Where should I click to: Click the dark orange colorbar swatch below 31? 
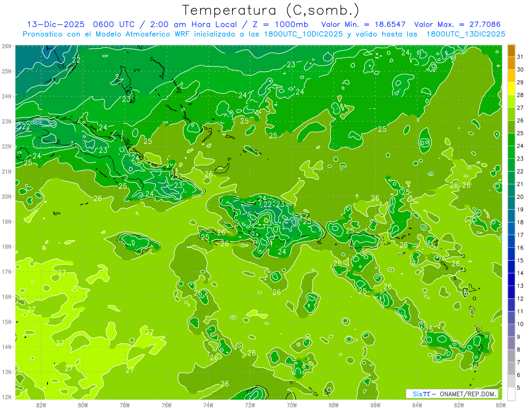(512, 64)
